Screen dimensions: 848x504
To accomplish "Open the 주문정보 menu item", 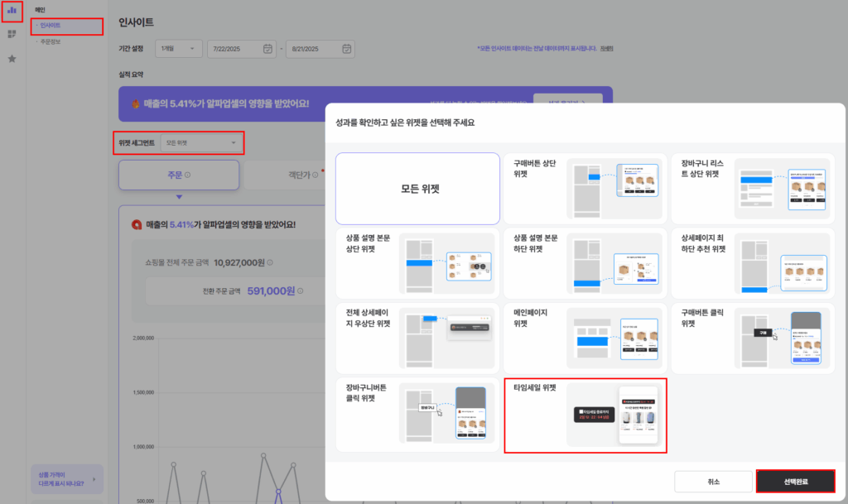I will pyautogui.click(x=50, y=42).
